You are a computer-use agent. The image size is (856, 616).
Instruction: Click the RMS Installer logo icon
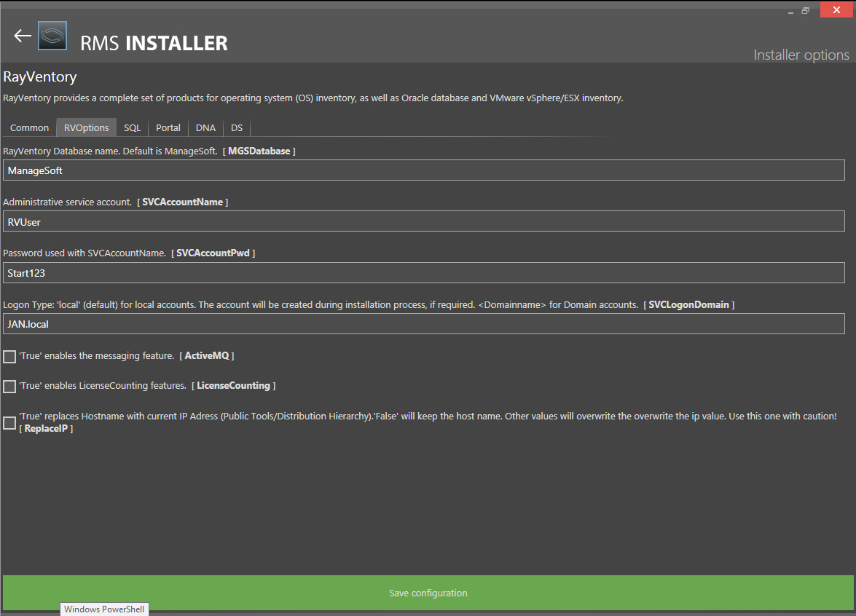point(52,36)
